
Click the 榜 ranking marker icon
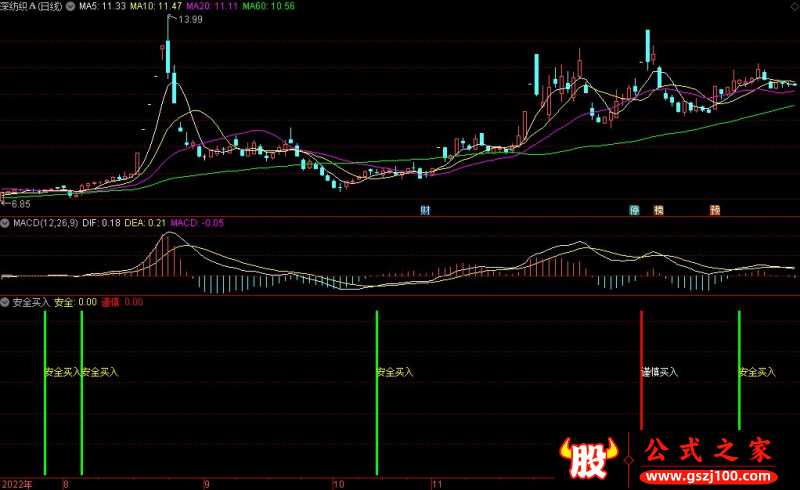(x=659, y=210)
